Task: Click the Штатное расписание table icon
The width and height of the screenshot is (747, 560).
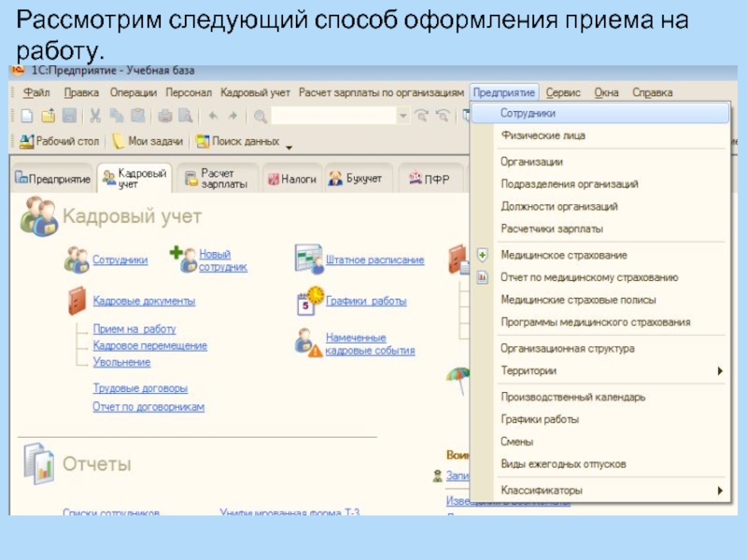Action: click(x=308, y=259)
